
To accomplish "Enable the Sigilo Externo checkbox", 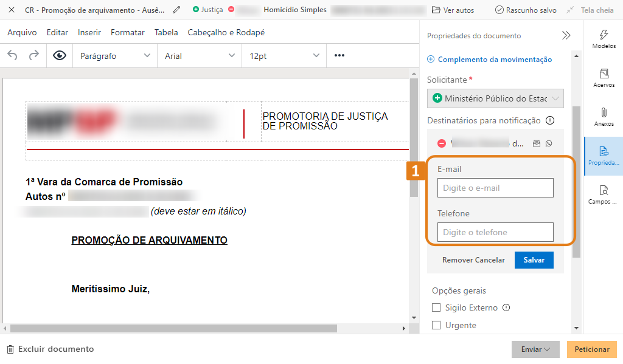I will [x=435, y=307].
